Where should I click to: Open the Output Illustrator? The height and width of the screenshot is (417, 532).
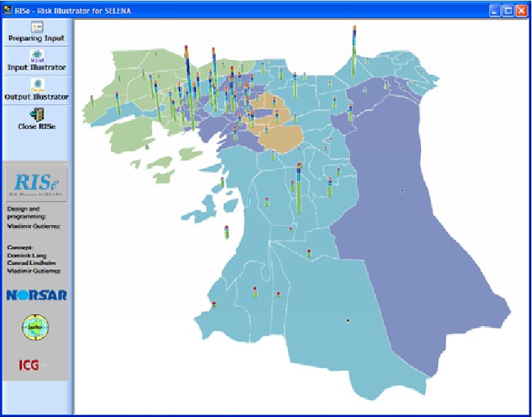tap(35, 90)
